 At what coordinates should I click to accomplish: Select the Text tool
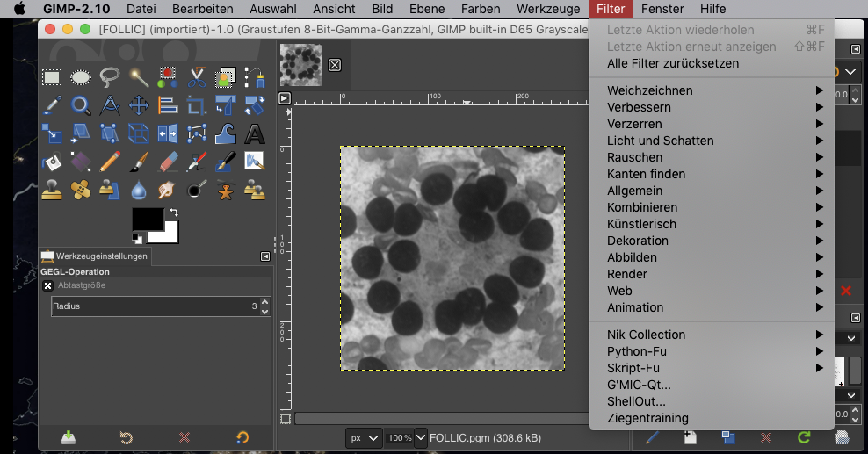[255, 133]
